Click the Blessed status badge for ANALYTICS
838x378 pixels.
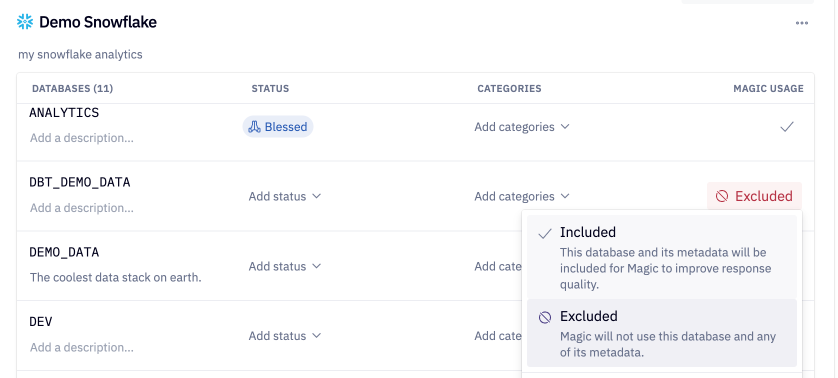(x=278, y=127)
